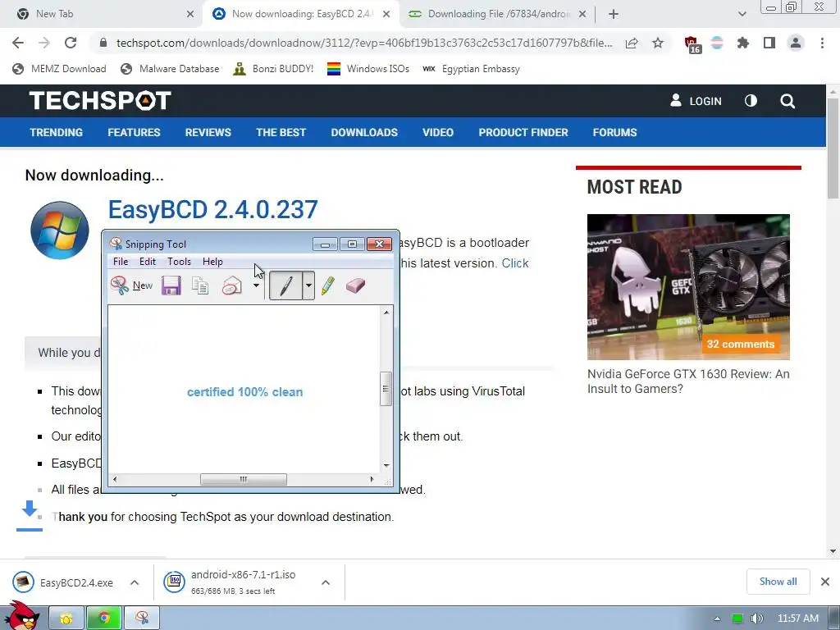The width and height of the screenshot is (840, 630).
Task: Switch to Downloading File android tab
Action: [498, 14]
